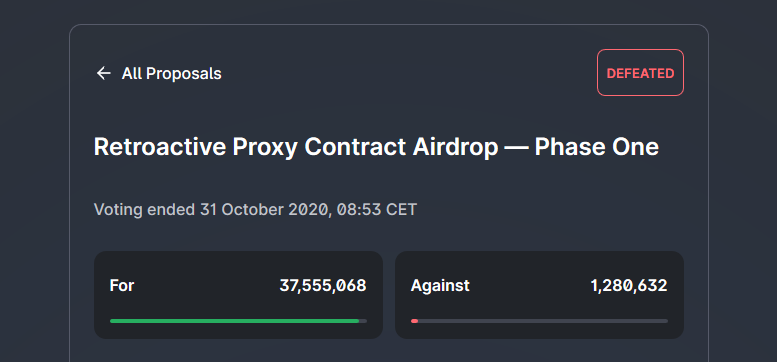Click the back arrow icon
Image resolution: width=777 pixels, height=362 pixels.
tap(103, 73)
